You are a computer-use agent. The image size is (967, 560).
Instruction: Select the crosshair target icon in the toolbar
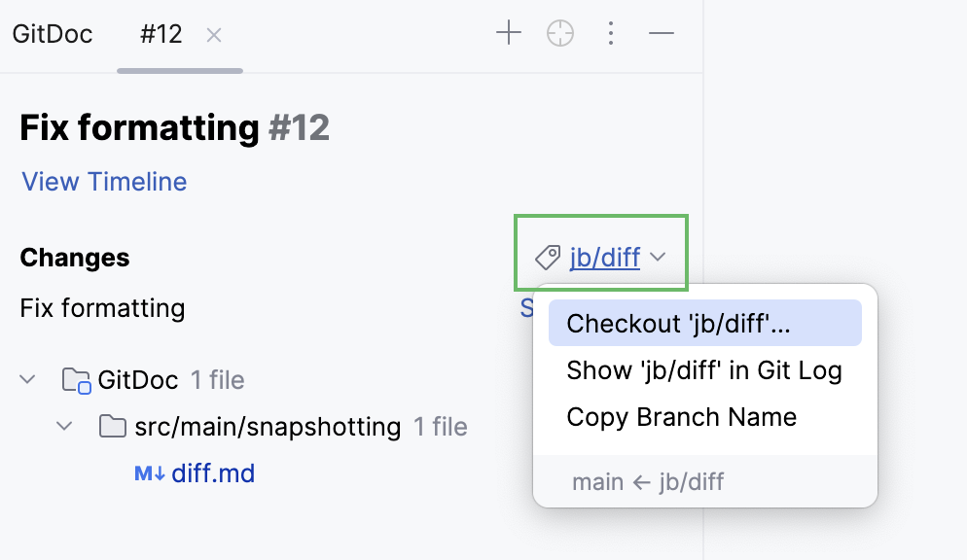click(x=559, y=32)
